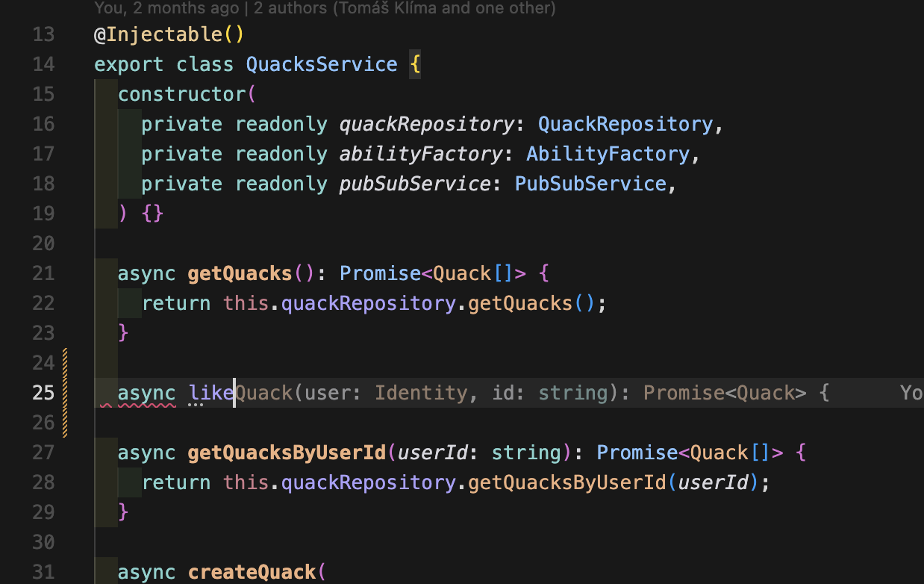Click the red-squiggled async keyword on line 25
Viewport: 924px width, 584px height.
146,393
